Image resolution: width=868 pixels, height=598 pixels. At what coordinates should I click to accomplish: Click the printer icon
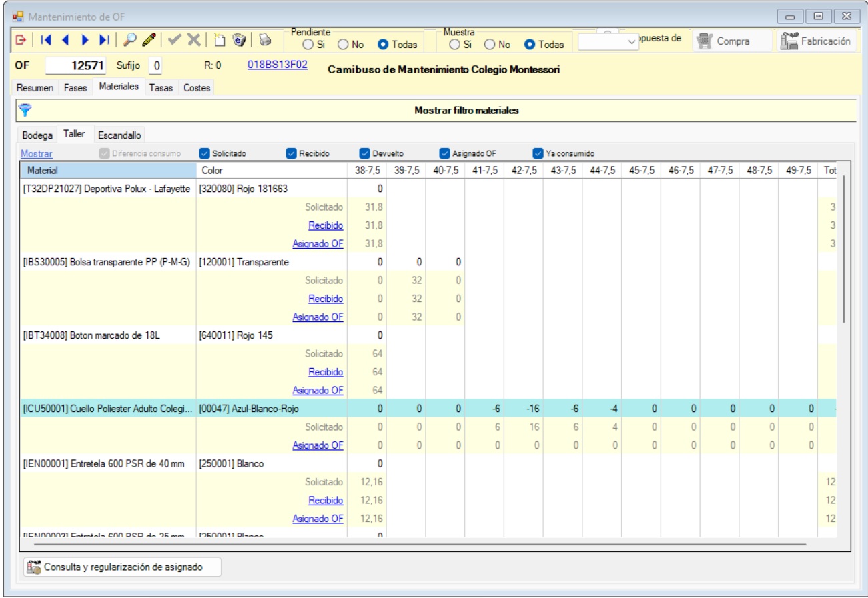pyautogui.click(x=265, y=41)
